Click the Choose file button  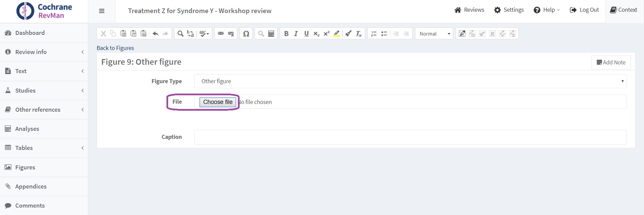(x=218, y=102)
